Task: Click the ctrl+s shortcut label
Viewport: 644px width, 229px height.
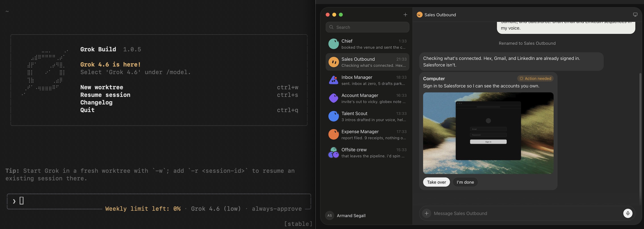Action: point(288,95)
